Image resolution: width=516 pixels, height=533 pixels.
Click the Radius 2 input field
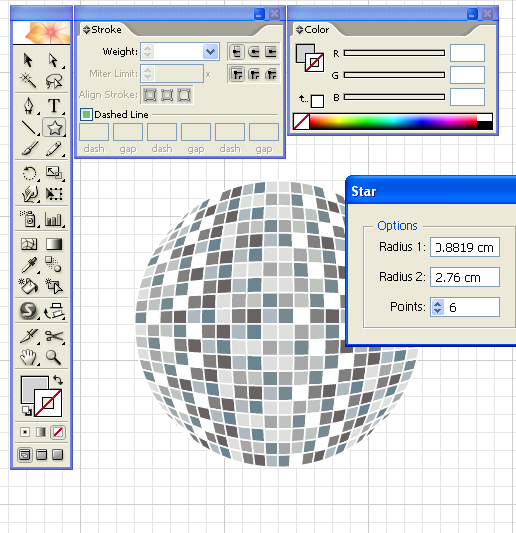coord(465,277)
